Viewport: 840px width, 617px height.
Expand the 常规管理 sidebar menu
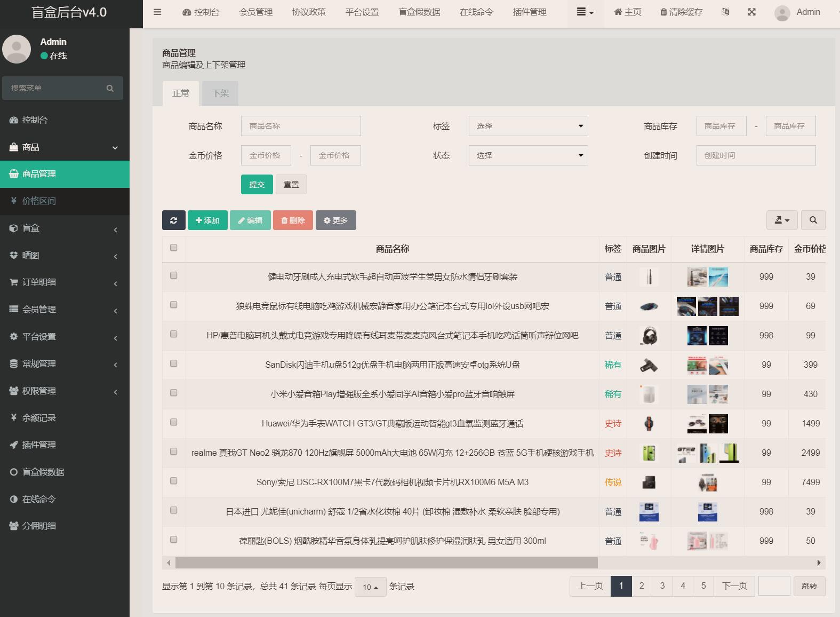point(65,363)
